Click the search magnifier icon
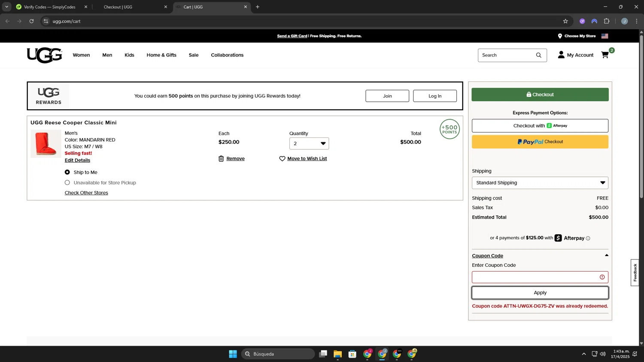 [539, 55]
